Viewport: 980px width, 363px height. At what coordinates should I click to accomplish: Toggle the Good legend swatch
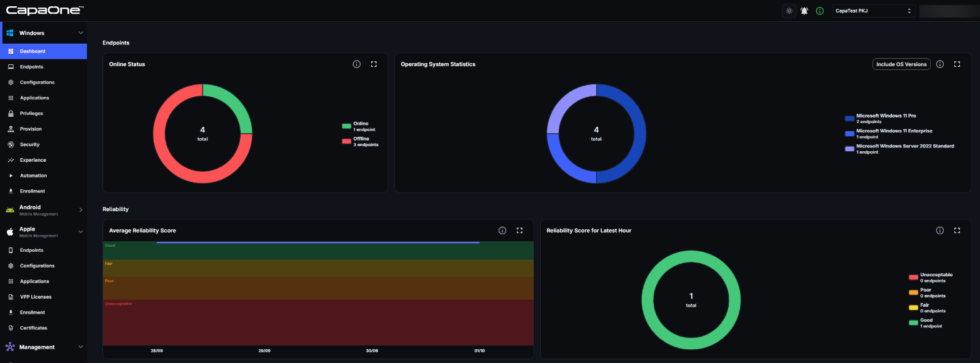913,323
